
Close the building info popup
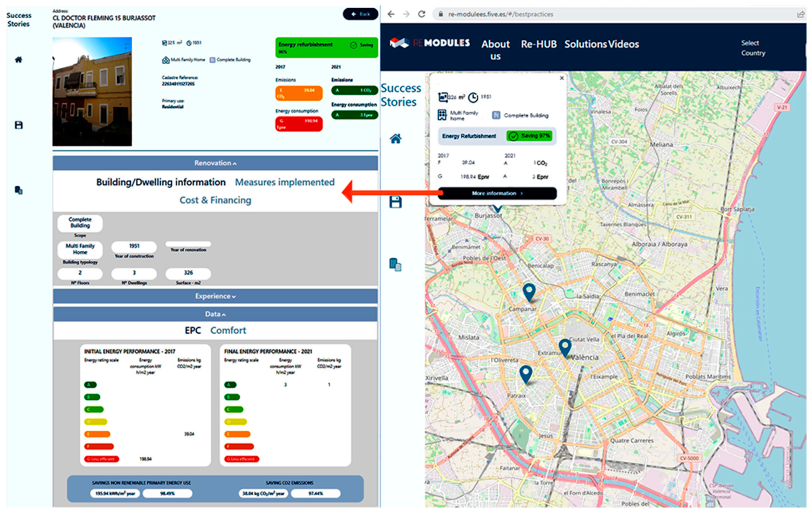562,78
